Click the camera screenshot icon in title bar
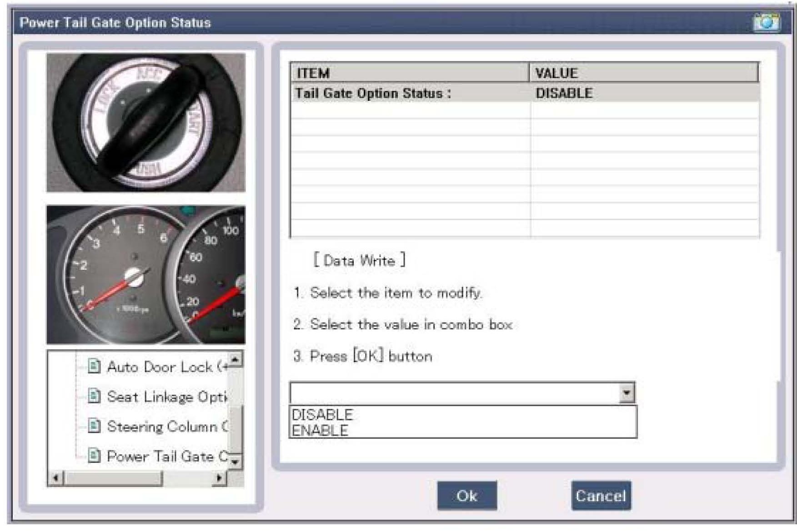This screenshot has width=797, height=532. tap(766, 22)
